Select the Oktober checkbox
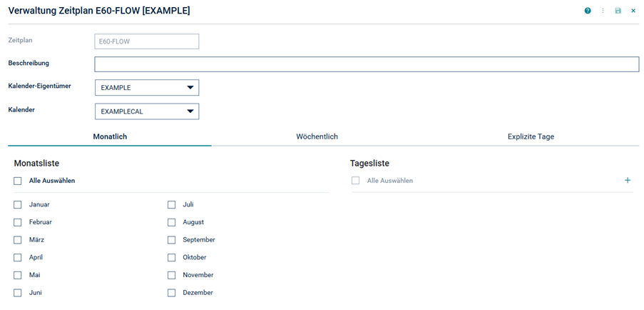 (x=172, y=258)
